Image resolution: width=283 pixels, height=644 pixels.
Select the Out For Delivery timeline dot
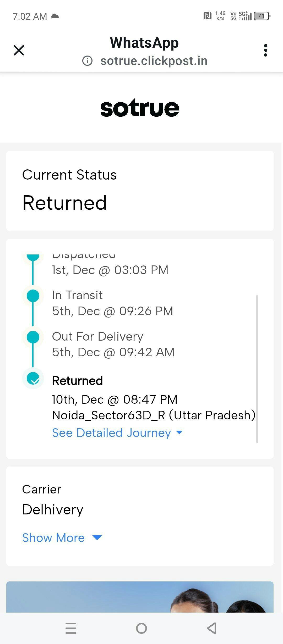(x=33, y=337)
